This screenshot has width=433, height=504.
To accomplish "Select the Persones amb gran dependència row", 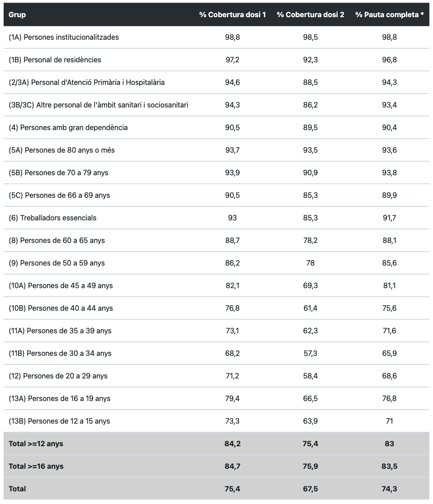I will 216,128.
